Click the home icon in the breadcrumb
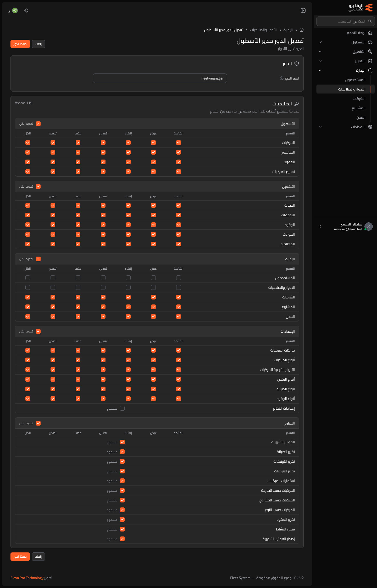The image size is (377, 588). pos(302,30)
